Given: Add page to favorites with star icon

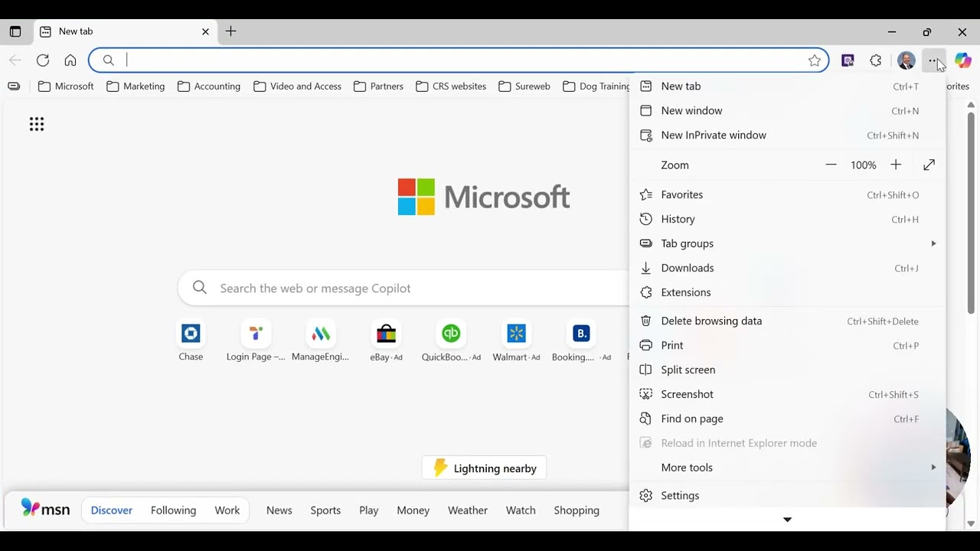Looking at the screenshot, I should coord(815,60).
